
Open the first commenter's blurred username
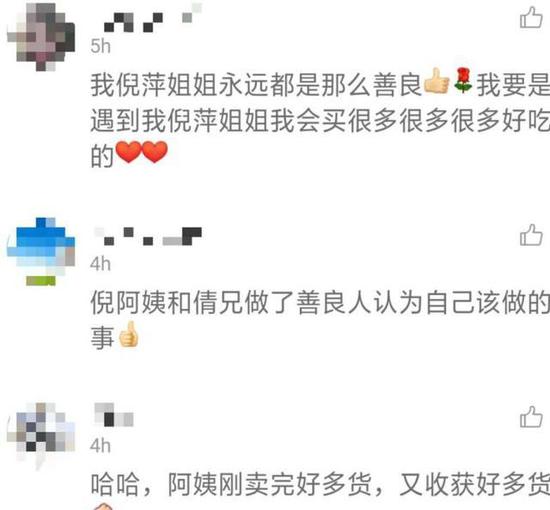[x=153, y=18]
